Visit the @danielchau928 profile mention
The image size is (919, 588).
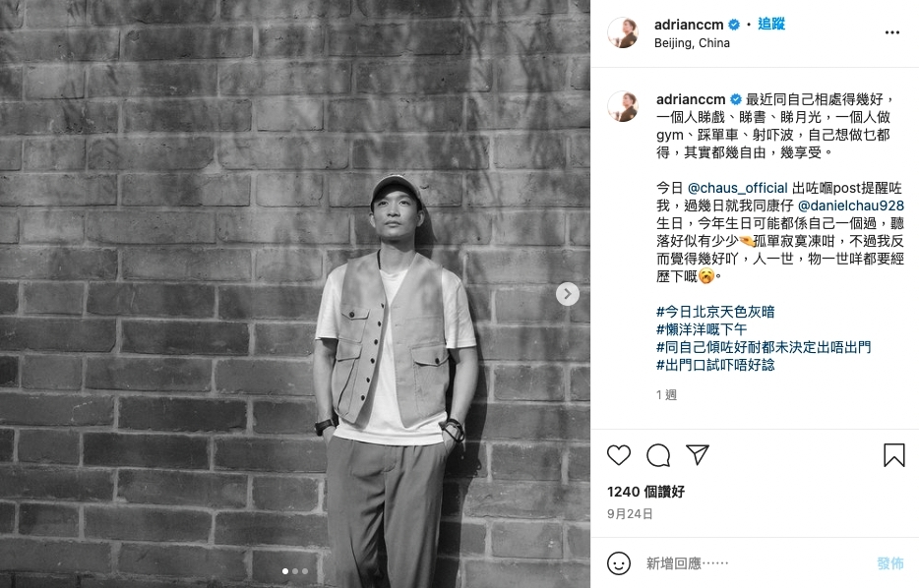850,206
